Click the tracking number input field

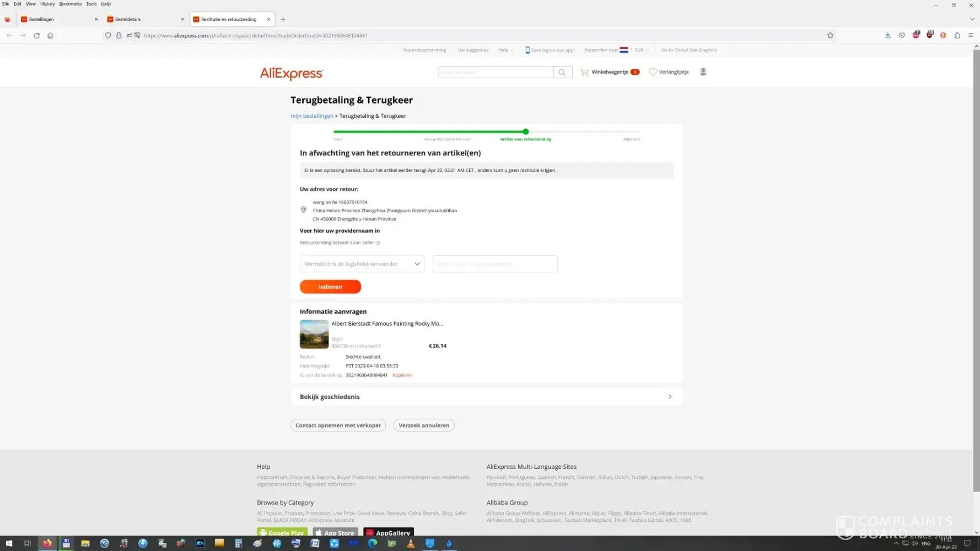[x=495, y=264]
